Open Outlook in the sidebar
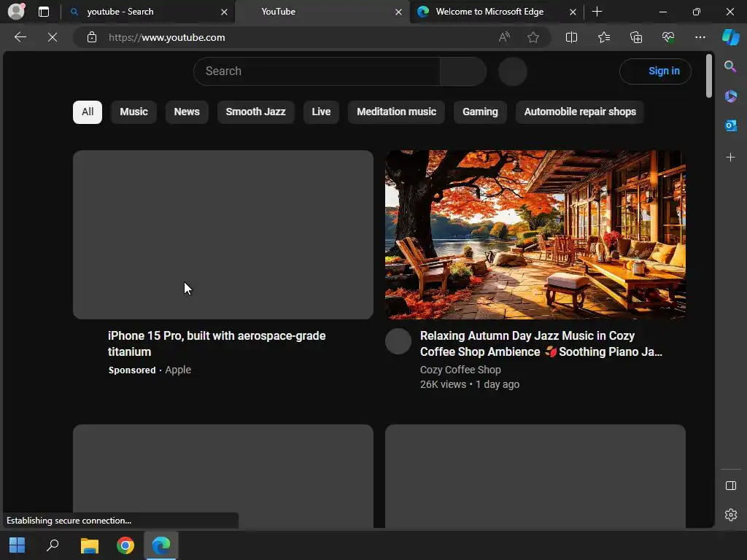Image resolution: width=747 pixels, height=560 pixels. (x=730, y=125)
